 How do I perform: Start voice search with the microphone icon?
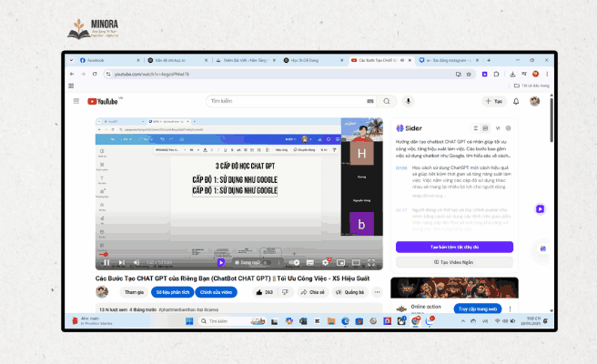pyautogui.click(x=408, y=101)
